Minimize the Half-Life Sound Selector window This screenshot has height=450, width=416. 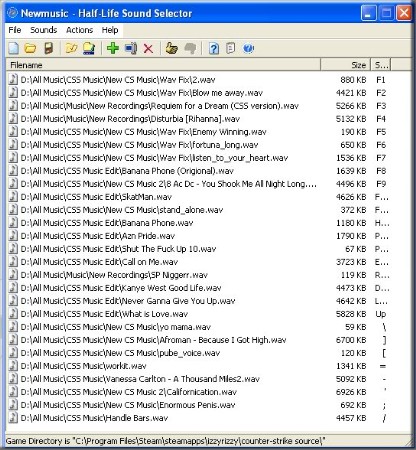coord(368,13)
